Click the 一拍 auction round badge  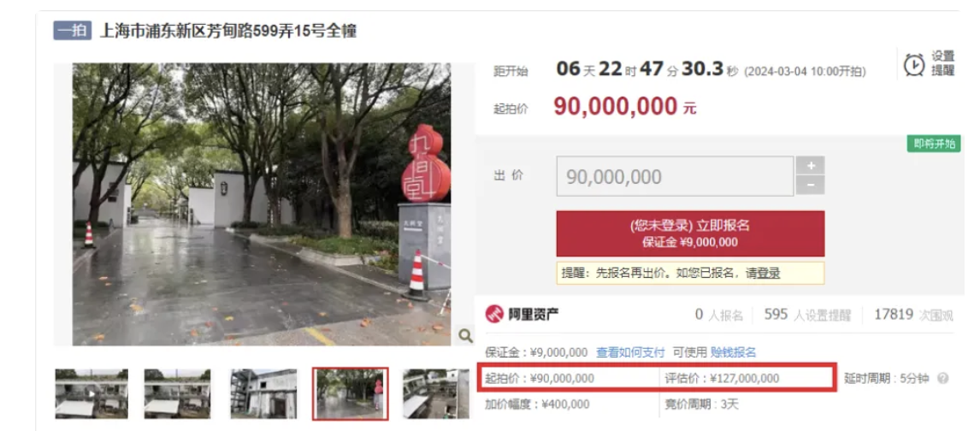(x=73, y=31)
